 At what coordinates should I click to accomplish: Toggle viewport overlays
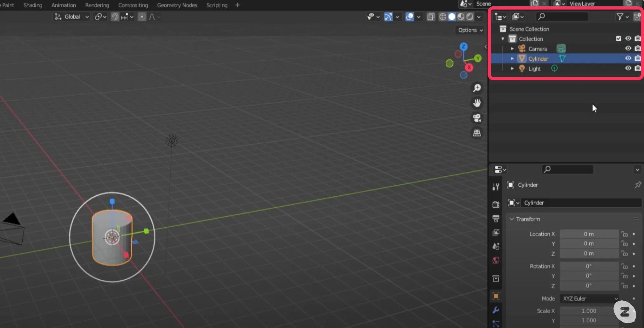410,17
